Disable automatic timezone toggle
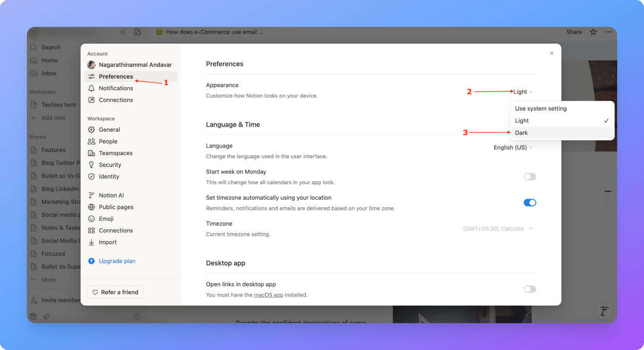Viewport: 644px width, 350px height. coord(530,203)
